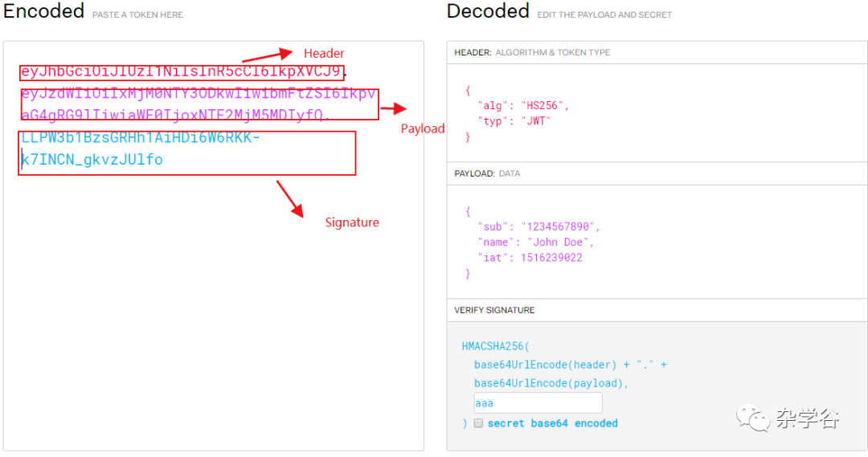Image resolution: width=868 pixels, height=457 pixels.
Task: Click the VERIFY SIGNATURE section label
Action: pyautogui.click(x=494, y=310)
